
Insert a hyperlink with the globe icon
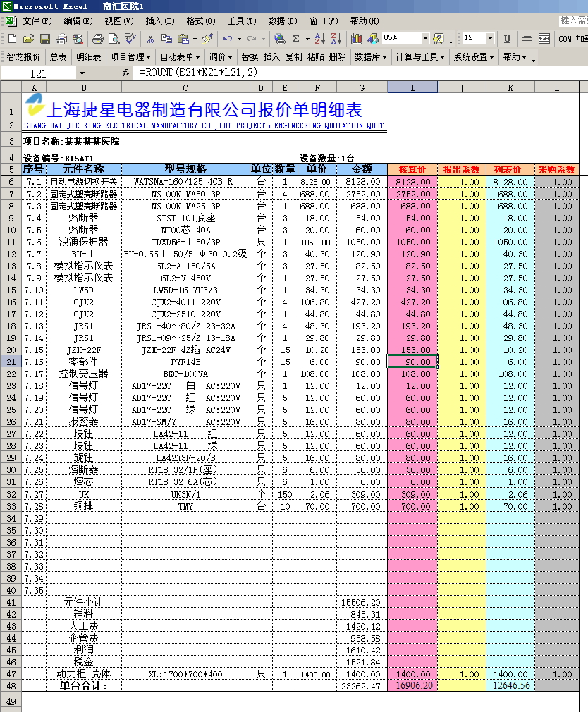(x=280, y=39)
